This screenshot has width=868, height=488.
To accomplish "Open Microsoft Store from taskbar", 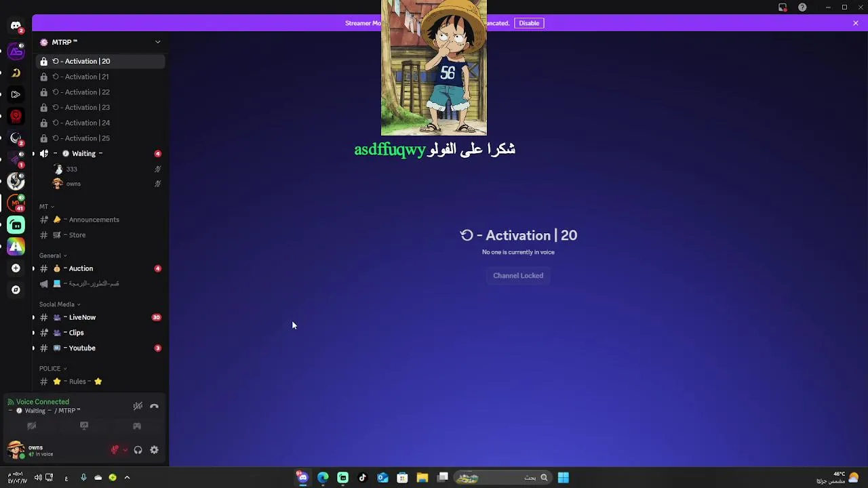I will 402,478.
